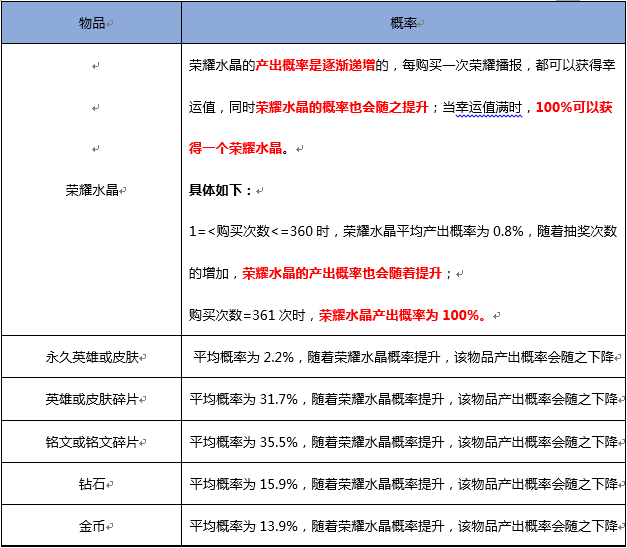
Task: Click the 钻石 item cell
Action: click(x=94, y=484)
